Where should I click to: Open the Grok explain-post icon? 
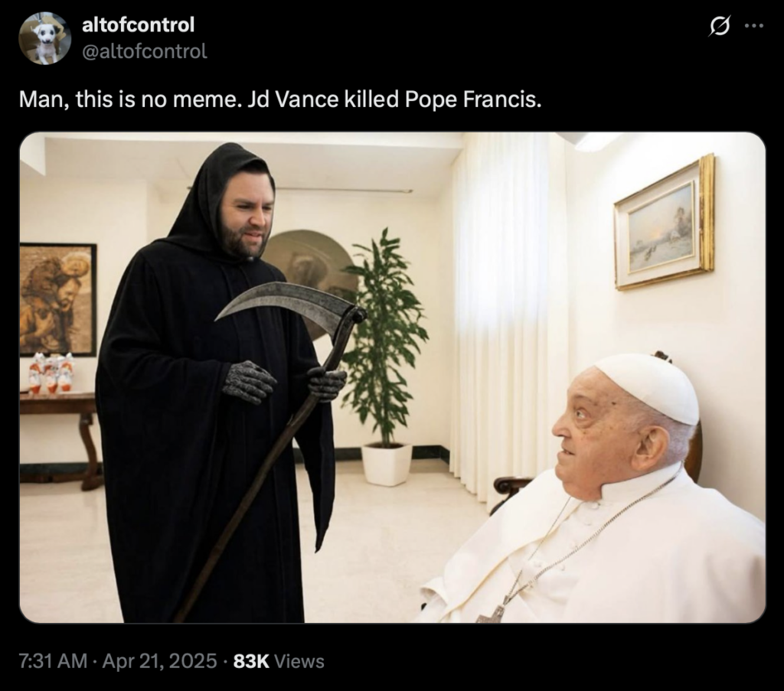pyautogui.click(x=720, y=26)
